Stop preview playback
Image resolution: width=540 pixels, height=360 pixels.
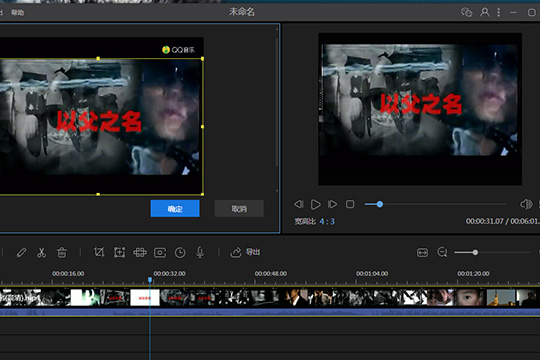click(350, 204)
